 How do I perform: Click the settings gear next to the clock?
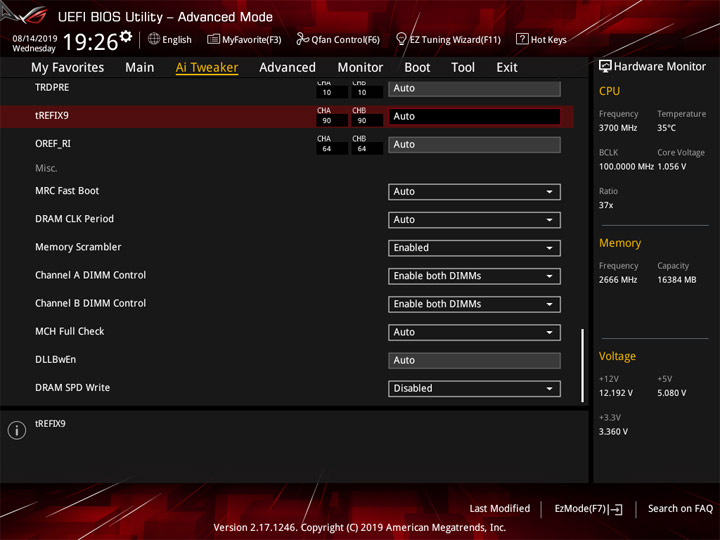click(x=126, y=36)
